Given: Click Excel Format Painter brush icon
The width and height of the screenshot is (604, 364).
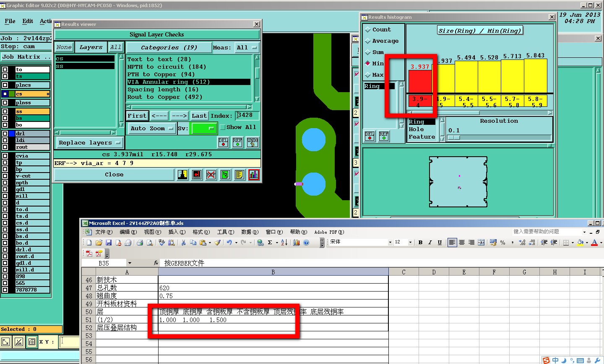Looking at the screenshot, I should (x=217, y=243).
